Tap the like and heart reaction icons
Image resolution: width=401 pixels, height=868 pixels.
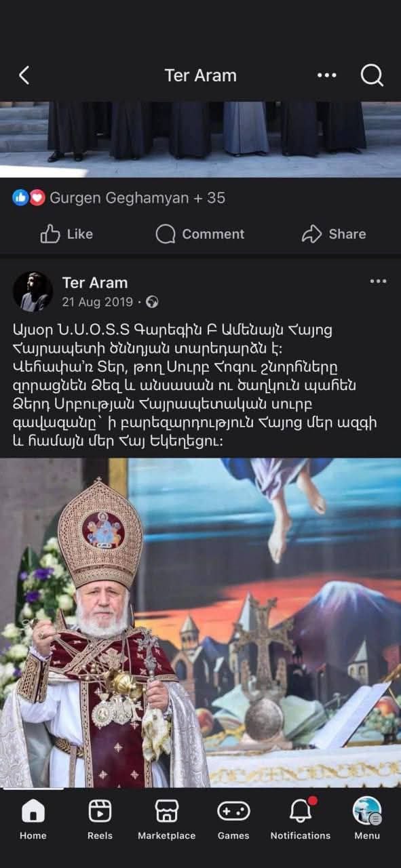point(28,198)
